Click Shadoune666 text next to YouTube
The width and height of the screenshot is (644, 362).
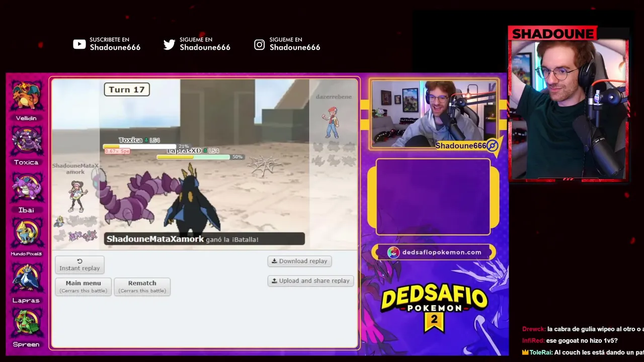click(115, 47)
